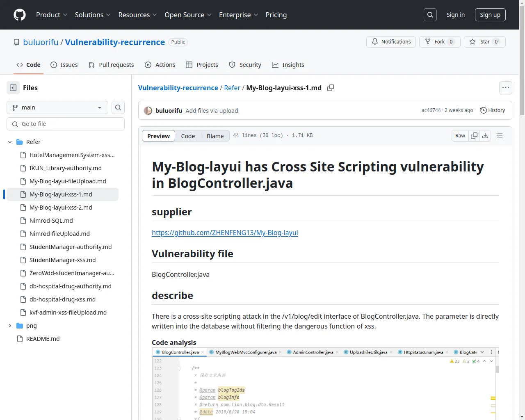Switch to the Code repository tab

(x=28, y=65)
